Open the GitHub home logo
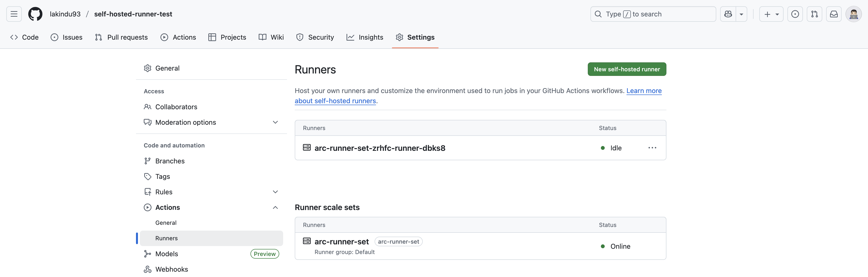 tap(35, 14)
